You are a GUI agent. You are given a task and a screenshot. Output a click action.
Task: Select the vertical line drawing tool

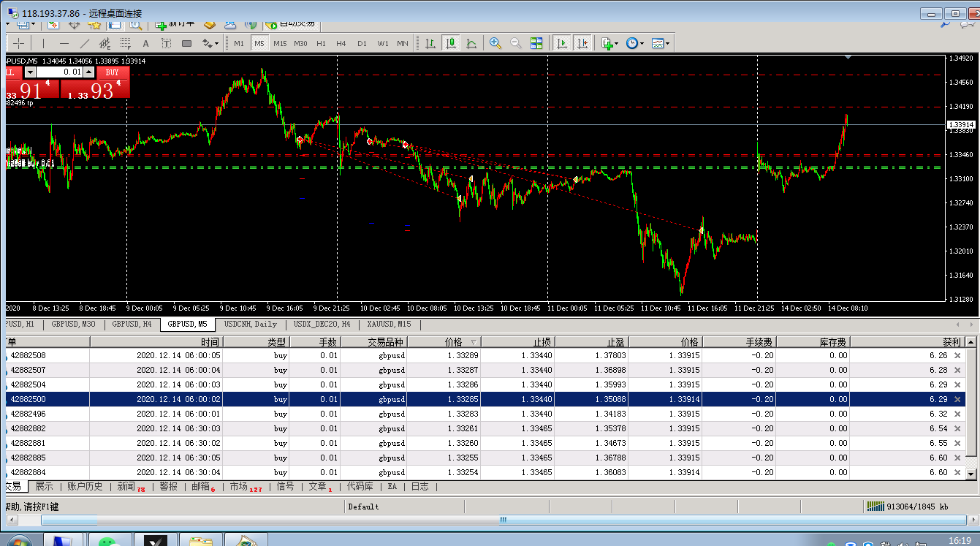44,43
